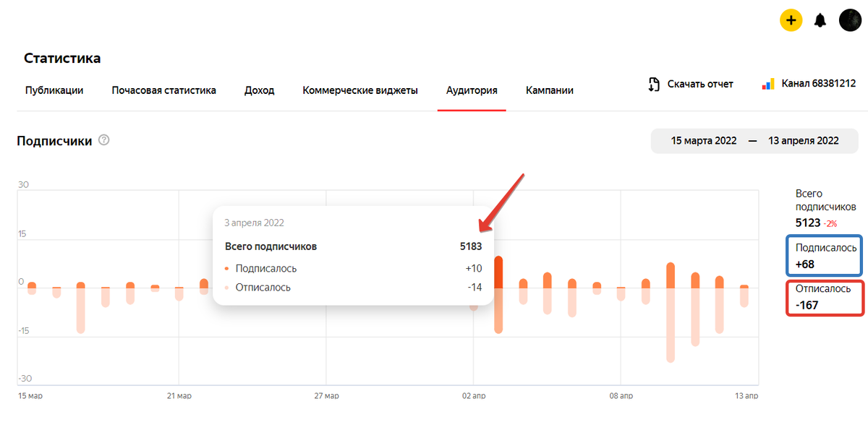The height and width of the screenshot is (430, 868).
Task: Click the dark orange bar for 3 апреля
Action: pyautogui.click(x=498, y=272)
